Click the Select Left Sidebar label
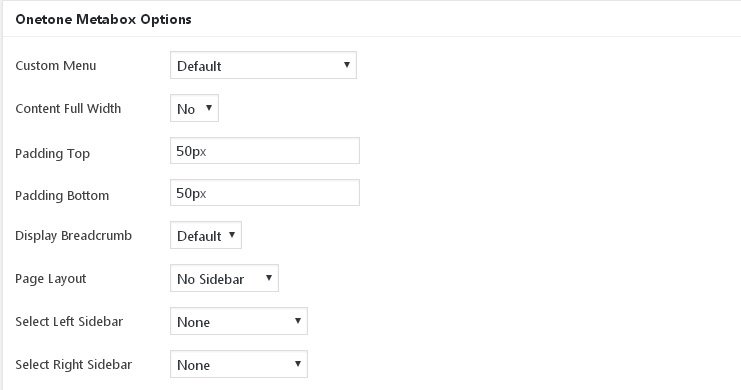 pyautogui.click(x=69, y=321)
